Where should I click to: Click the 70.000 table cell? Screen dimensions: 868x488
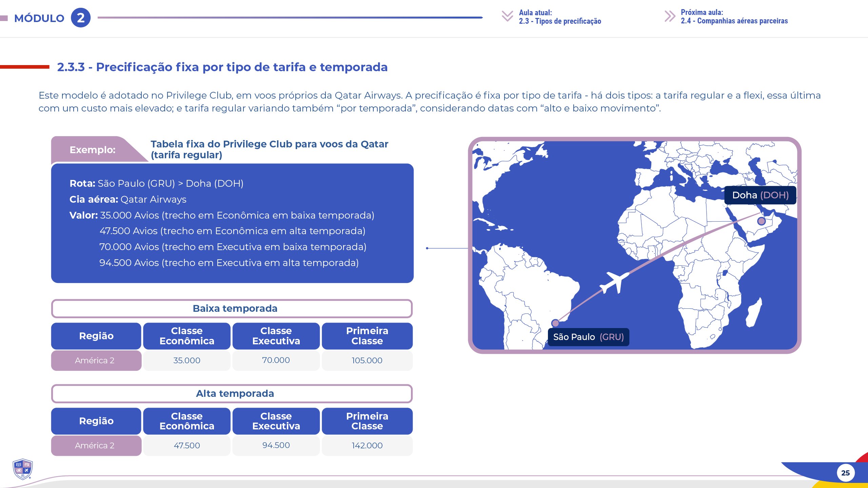coord(276,361)
